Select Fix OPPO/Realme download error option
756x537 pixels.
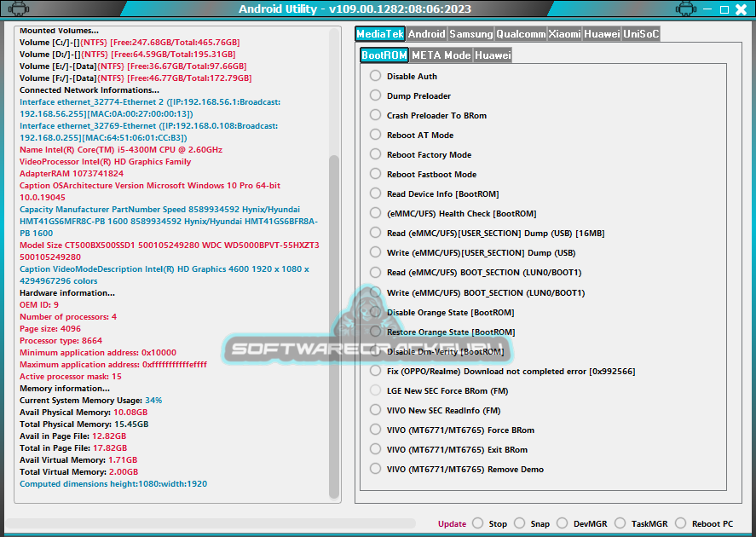pos(375,371)
